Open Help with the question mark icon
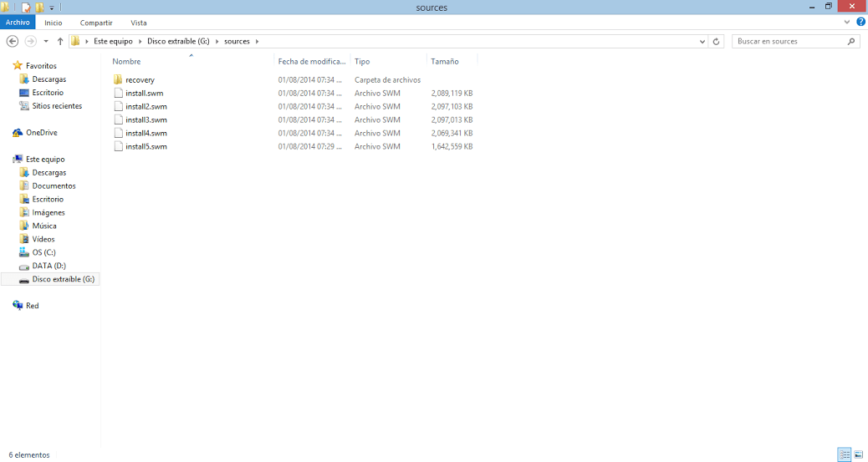The image size is (868, 462). point(860,22)
